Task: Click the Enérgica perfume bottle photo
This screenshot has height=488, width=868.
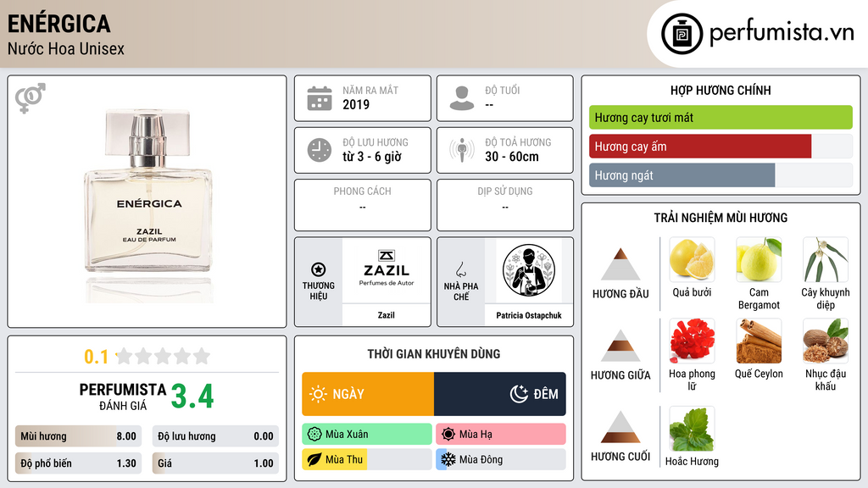Action: (148, 205)
